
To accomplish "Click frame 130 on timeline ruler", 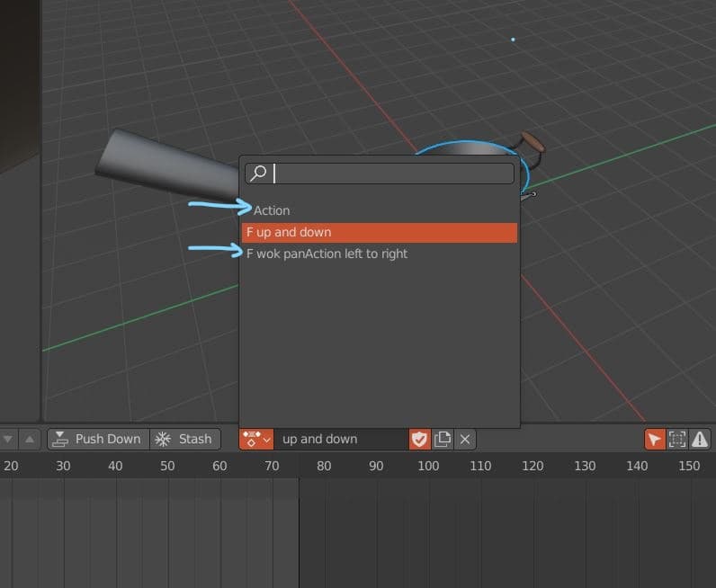I will point(585,466).
